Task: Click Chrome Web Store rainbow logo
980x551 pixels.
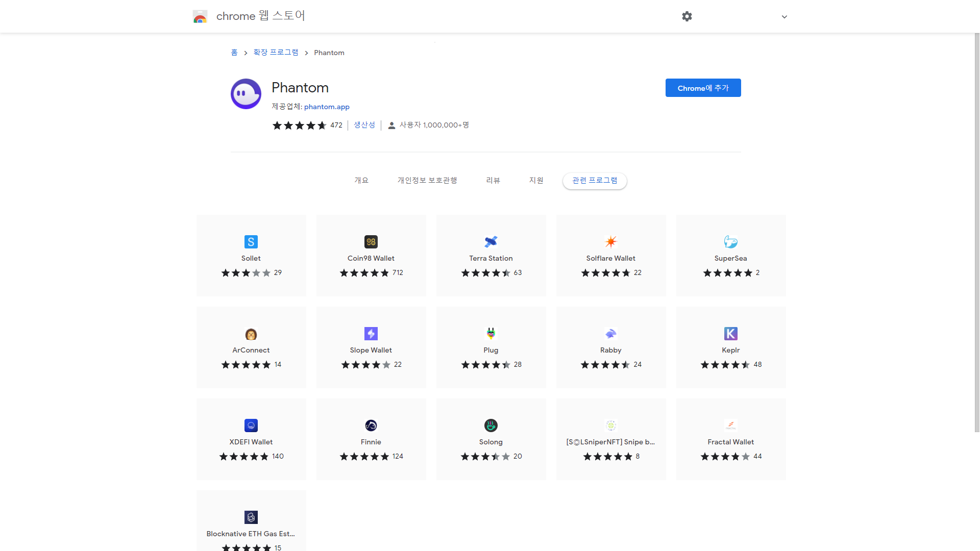Action: click(200, 17)
